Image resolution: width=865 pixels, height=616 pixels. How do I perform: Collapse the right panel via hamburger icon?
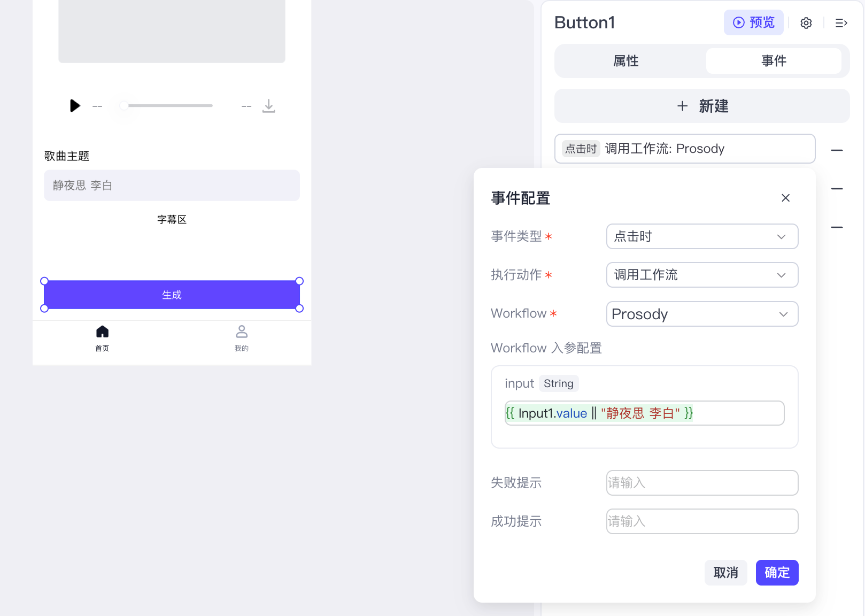point(841,23)
